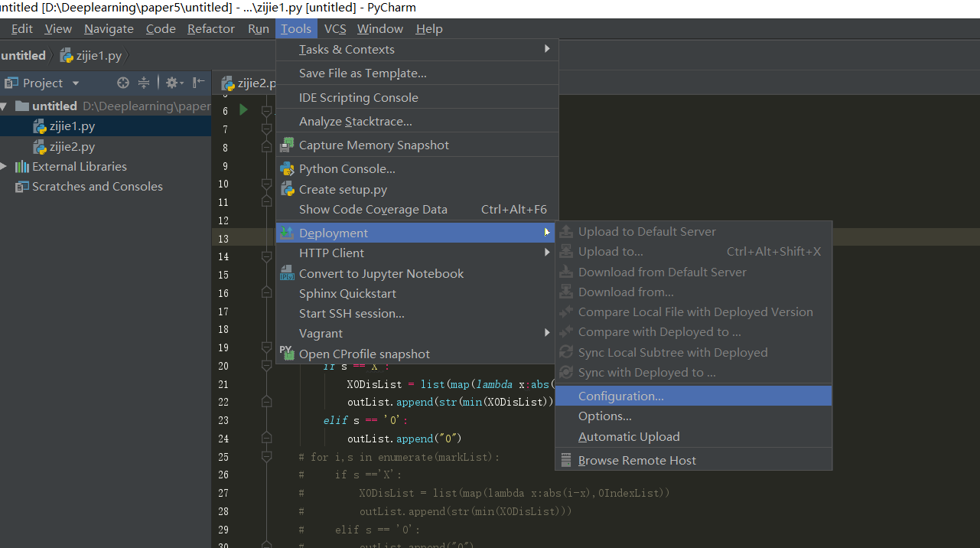Click line number 13 in the gutter

(x=223, y=239)
